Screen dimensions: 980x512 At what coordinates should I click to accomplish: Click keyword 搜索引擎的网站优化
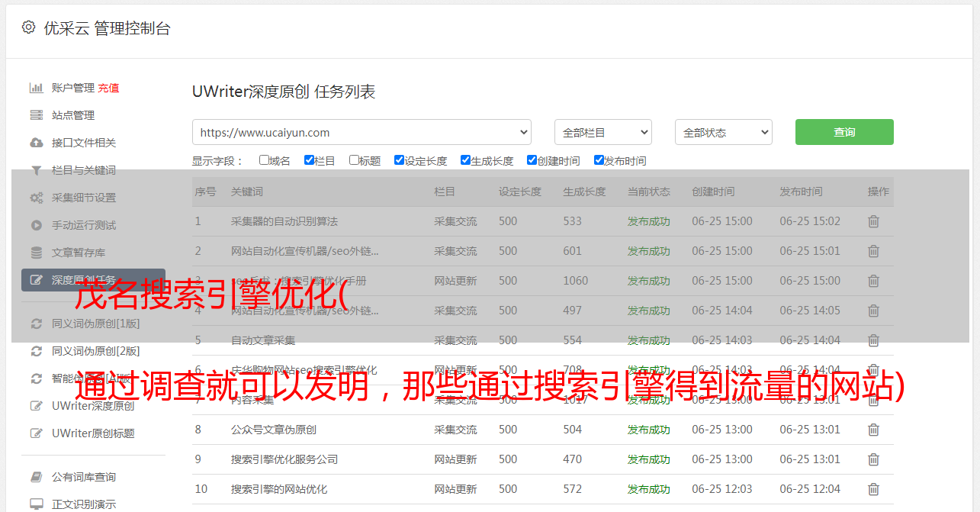(x=279, y=489)
